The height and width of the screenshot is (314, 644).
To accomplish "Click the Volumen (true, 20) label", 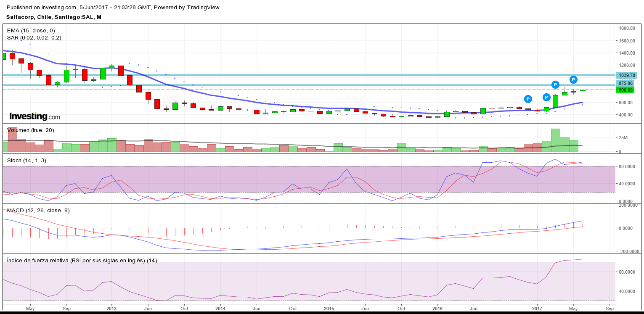I will [x=31, y=130].
